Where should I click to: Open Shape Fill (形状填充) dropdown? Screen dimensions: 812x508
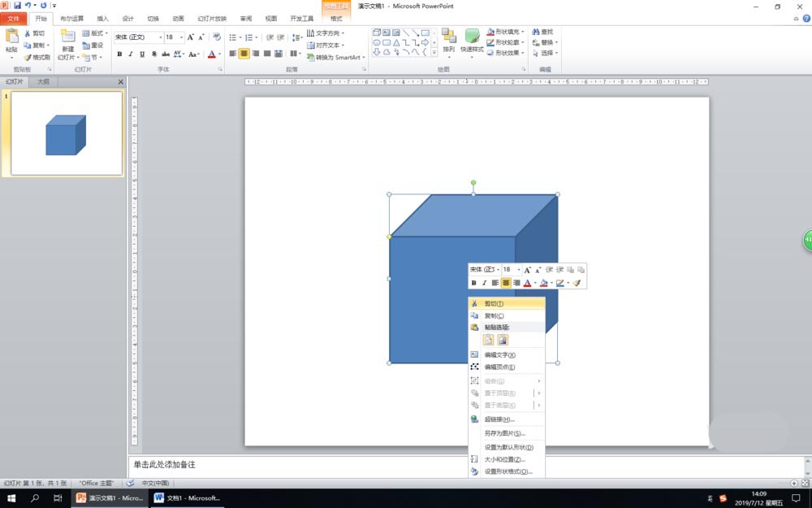505,32
